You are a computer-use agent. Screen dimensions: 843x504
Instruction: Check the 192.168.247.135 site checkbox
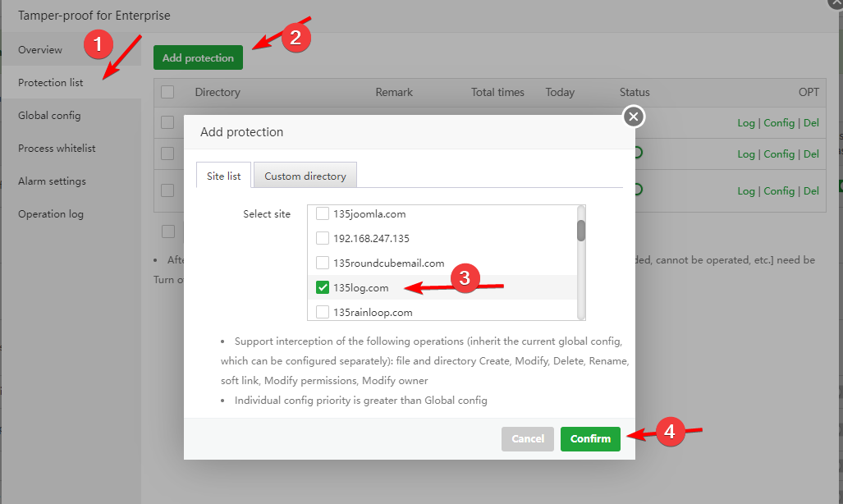(323, 239)
